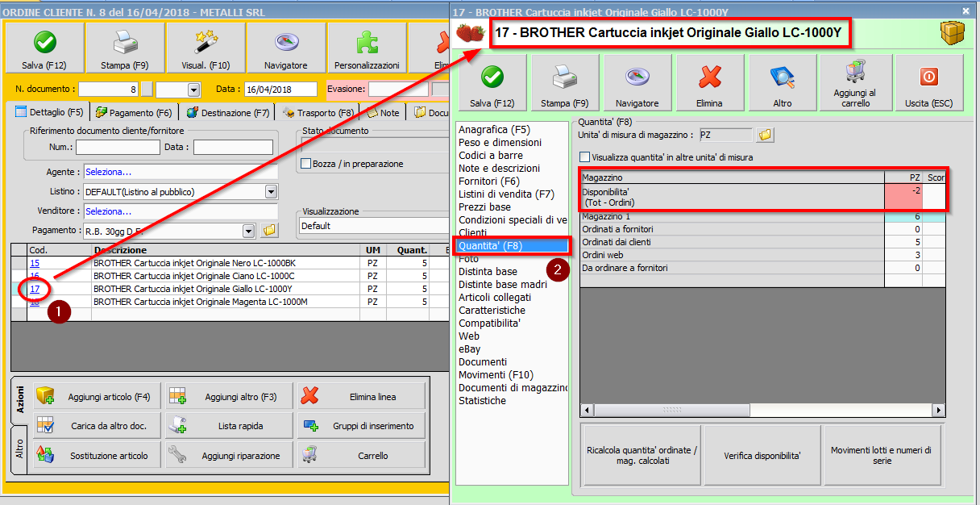Open Movimenti (F10) section
This screenshot has height=505, width=980.
[x=496, y=374]
